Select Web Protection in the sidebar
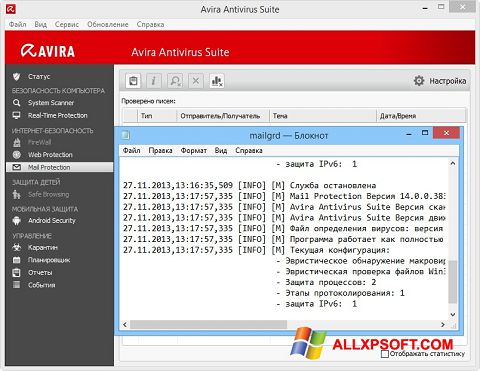The height and width of the screenshot is (371, 480). coord(50,155)
